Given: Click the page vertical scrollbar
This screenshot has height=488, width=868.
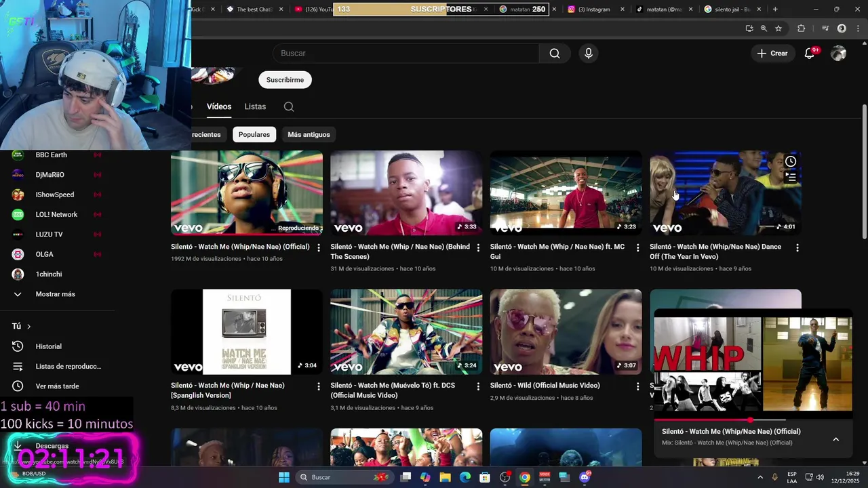Looking at the screenshot, I should tap(864, 171).
